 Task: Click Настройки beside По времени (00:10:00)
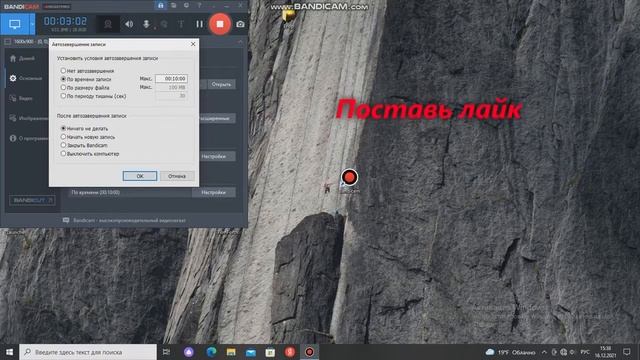[213, 192]
